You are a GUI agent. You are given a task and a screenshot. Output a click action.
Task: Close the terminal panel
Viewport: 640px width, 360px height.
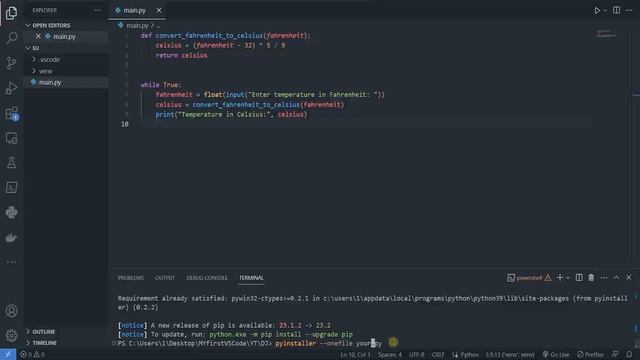(629, 278)
